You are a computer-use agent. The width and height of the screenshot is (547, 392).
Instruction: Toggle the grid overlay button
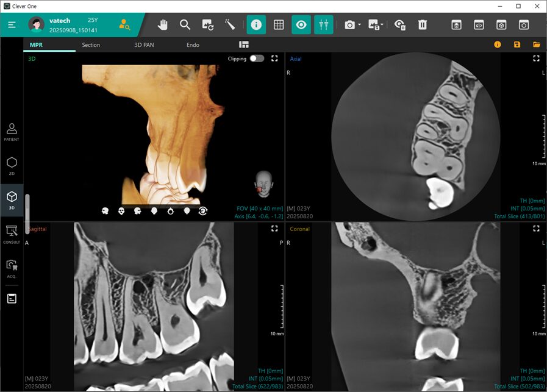(279, 25)
